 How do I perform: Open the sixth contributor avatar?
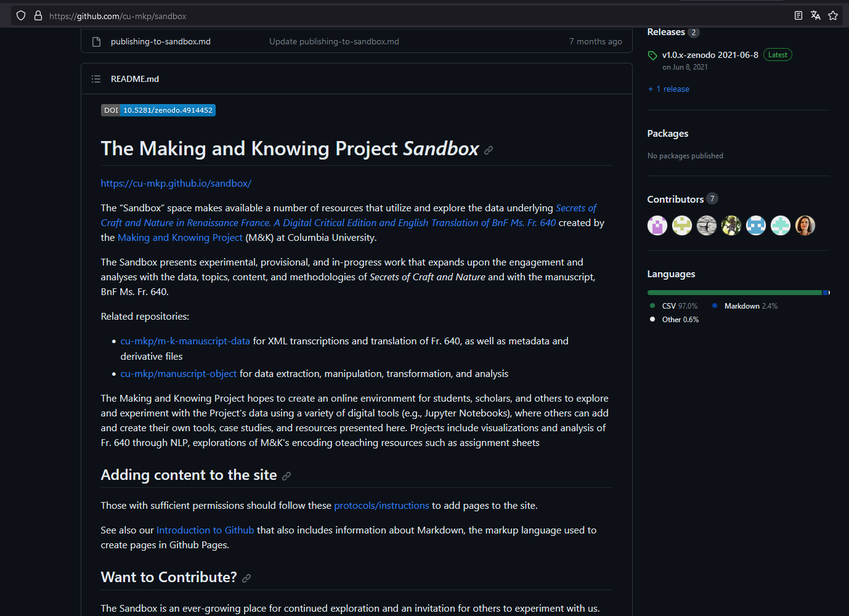pyautogui.click(x=781, y=225)
